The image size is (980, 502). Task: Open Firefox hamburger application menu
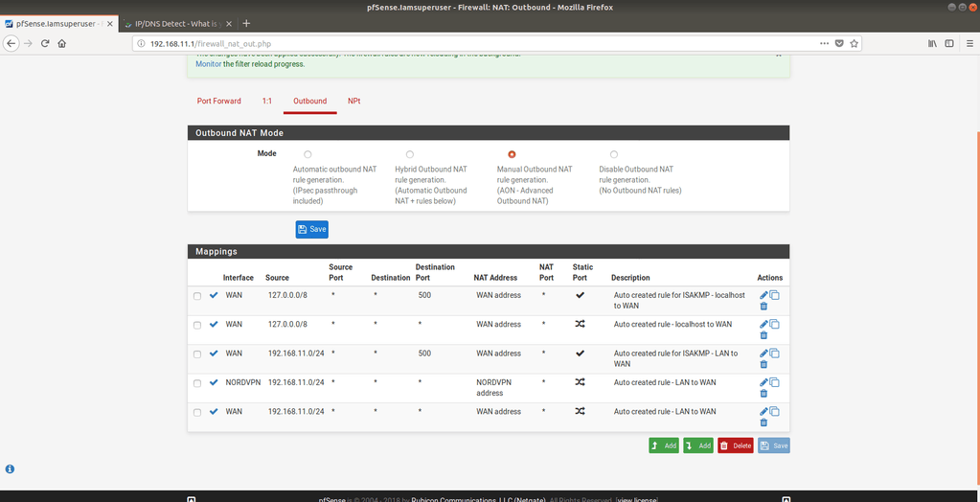[x=968, y=43]
